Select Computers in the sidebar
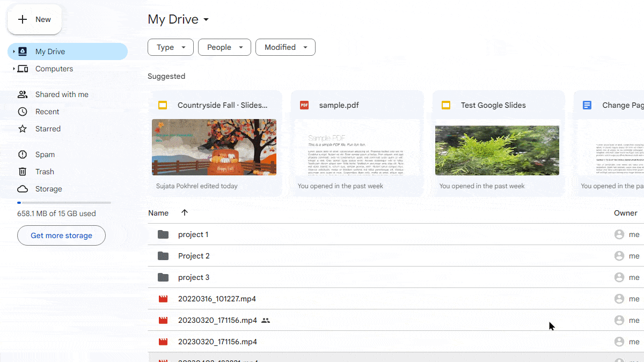The width and height of the screenshot is (644, 362). [54, 69]
